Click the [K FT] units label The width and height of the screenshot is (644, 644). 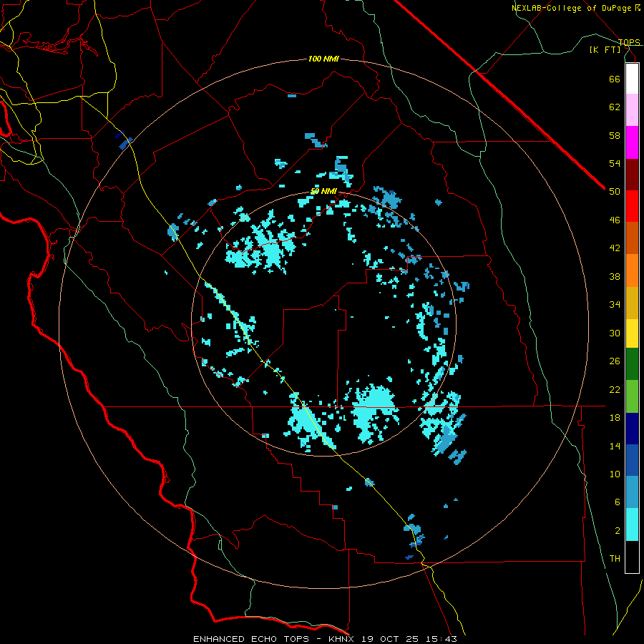pyautogui.click(x=605, y=50)
